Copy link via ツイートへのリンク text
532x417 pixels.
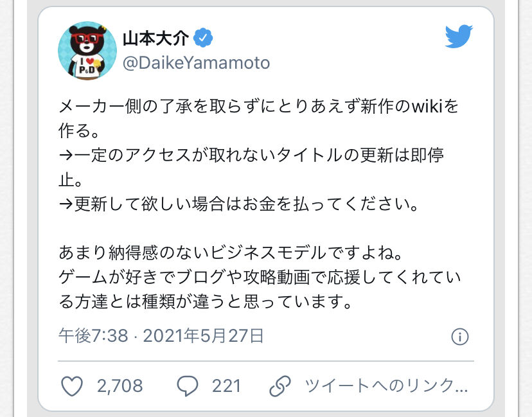pos(386,386)
